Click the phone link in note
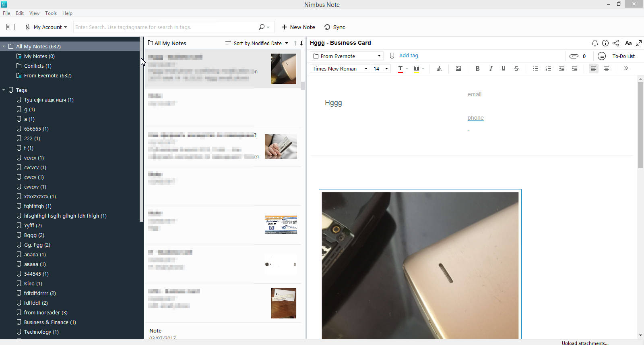This screenshot has height=345, width=644. [475, 118]
